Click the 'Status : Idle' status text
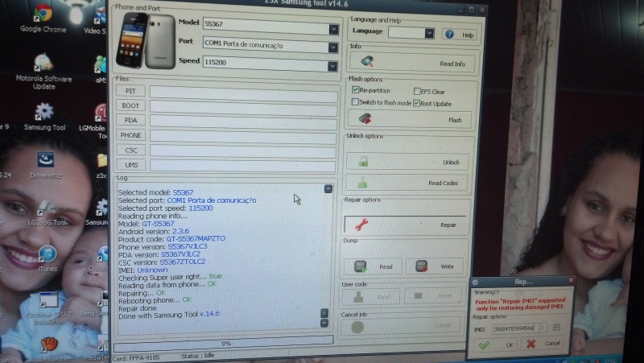The width and height of the screenshot is (644, 363). click(x=198, y=356)
